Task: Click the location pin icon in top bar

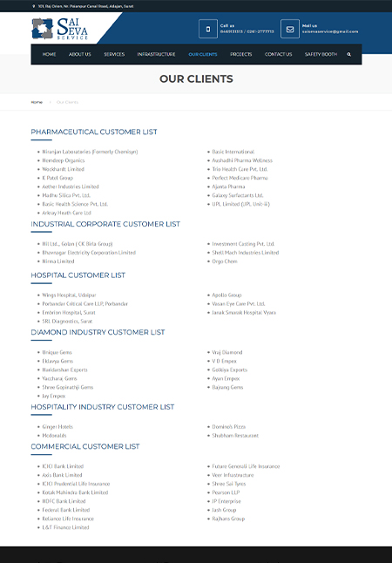Action: 33,6
